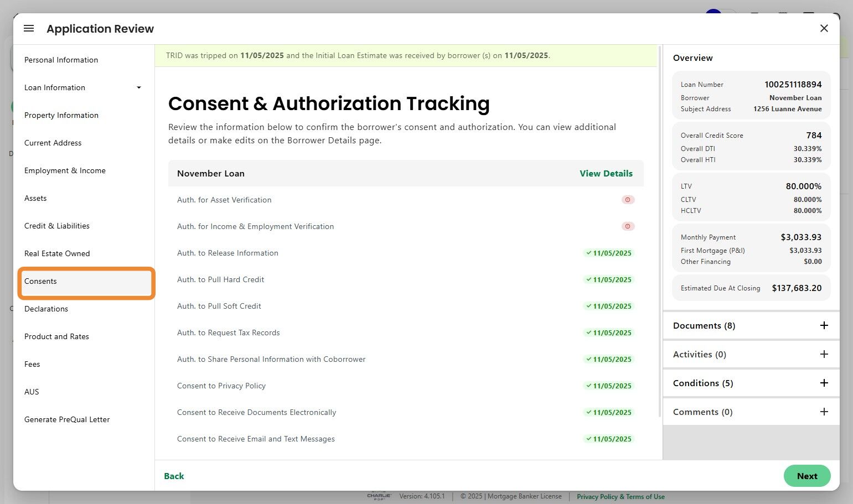Viewport: 853px width, 504px height.
Task: Click the Back button
Action: click(174, 476)
